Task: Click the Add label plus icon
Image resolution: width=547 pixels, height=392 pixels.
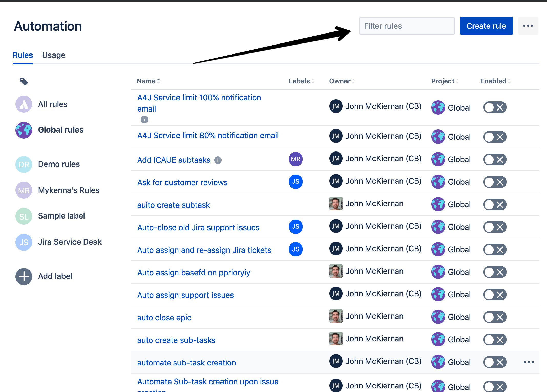Action: click(24, 276)
